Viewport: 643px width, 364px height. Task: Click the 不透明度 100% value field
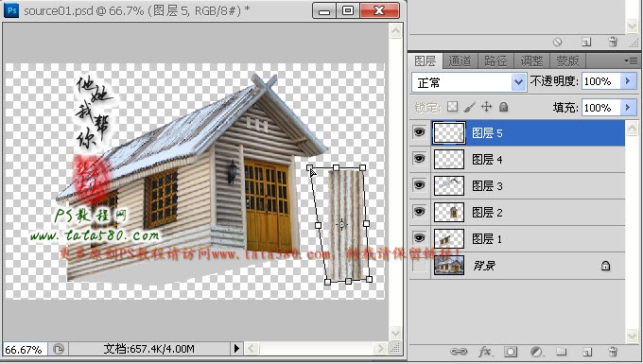(601, 81)
